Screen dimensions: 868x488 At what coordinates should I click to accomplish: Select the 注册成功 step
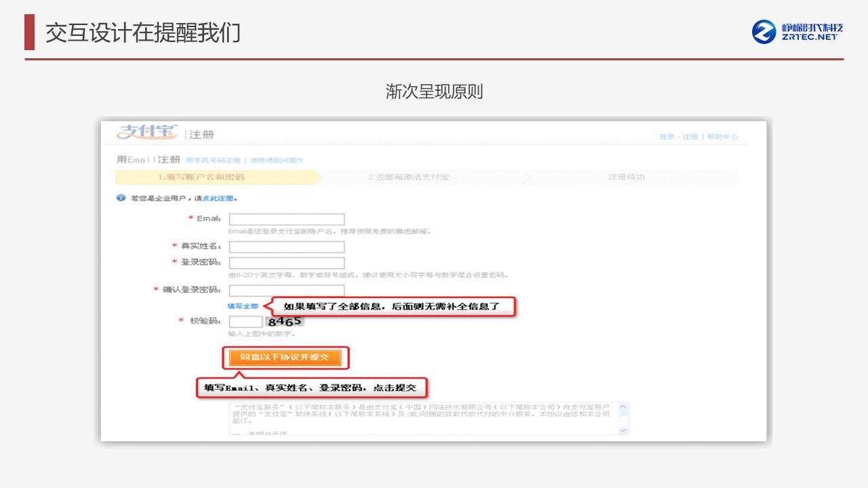point(627,178)
